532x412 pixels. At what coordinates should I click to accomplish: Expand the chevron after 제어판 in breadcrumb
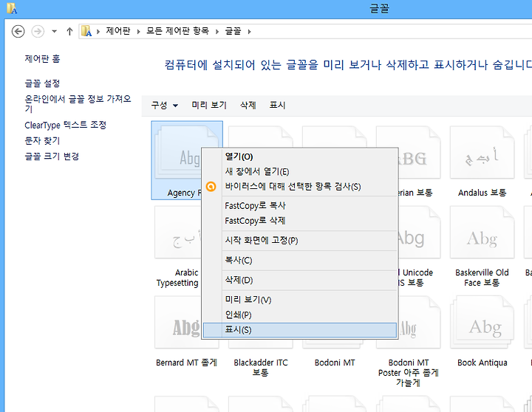[x=138, y=32]
